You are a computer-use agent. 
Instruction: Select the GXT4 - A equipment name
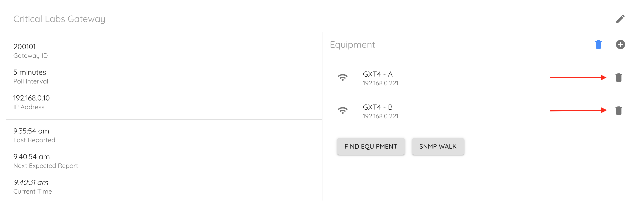point(377,74)
